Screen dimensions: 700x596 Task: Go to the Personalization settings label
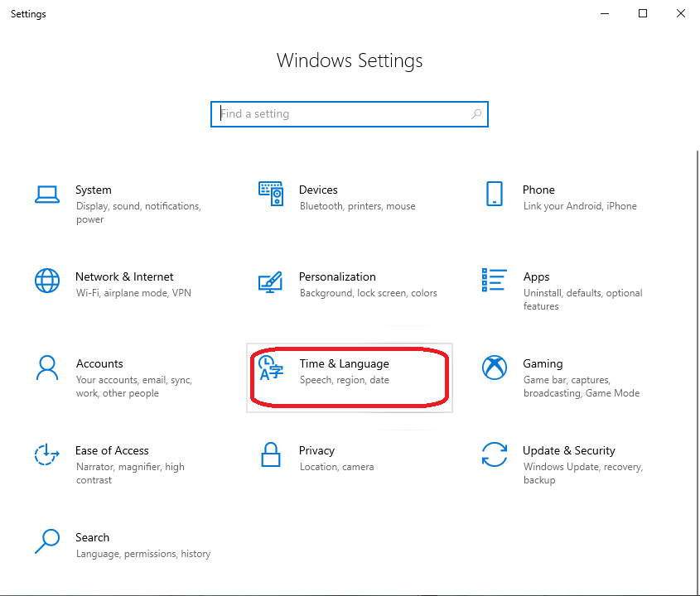(x=337, y=277)
